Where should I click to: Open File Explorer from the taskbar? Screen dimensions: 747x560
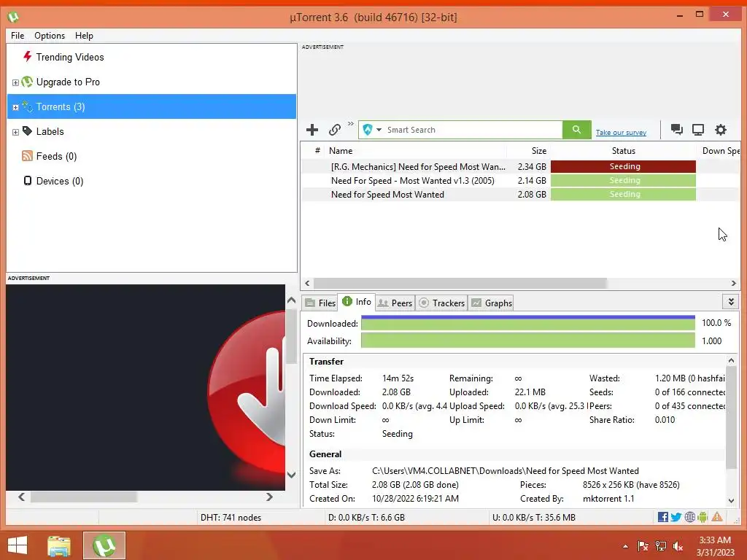pyautogui.click(x=59, y=546)
